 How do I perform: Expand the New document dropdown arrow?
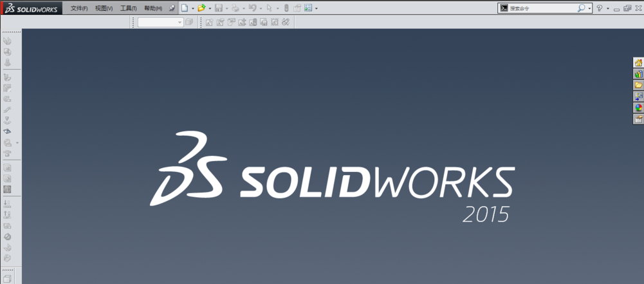tap(192, 8)
